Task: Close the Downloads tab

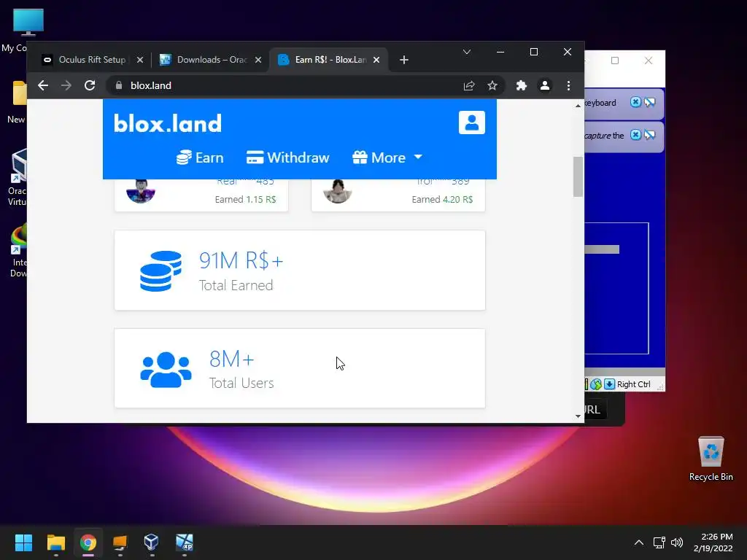Action: [x=258, y=60]
